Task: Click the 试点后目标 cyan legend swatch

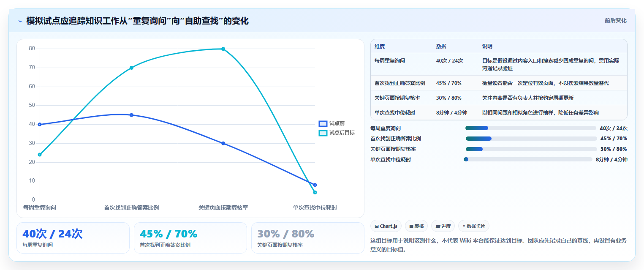Action: (x=323, y=133)
